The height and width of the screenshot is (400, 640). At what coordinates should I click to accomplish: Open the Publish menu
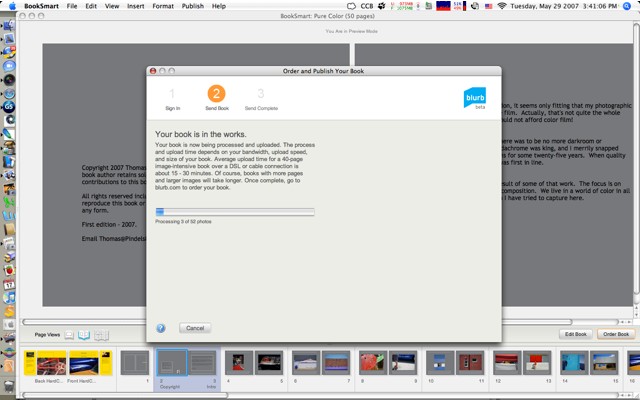point(193,6)
